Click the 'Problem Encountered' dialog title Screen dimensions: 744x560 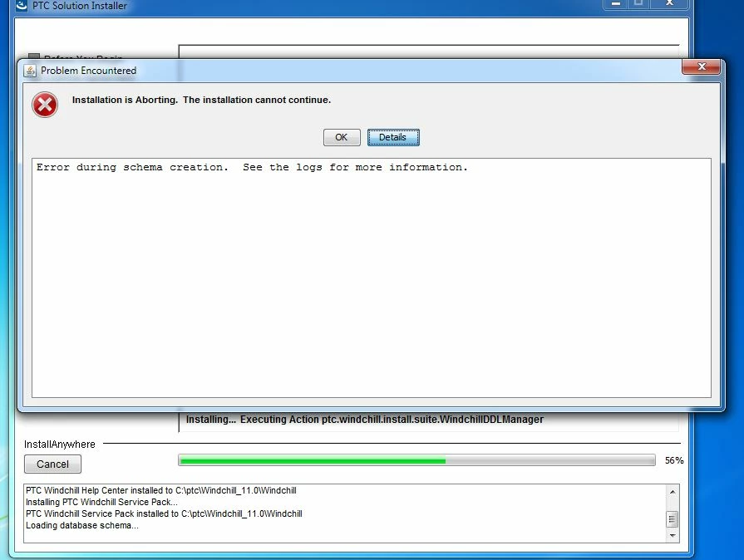click(88, 71)
